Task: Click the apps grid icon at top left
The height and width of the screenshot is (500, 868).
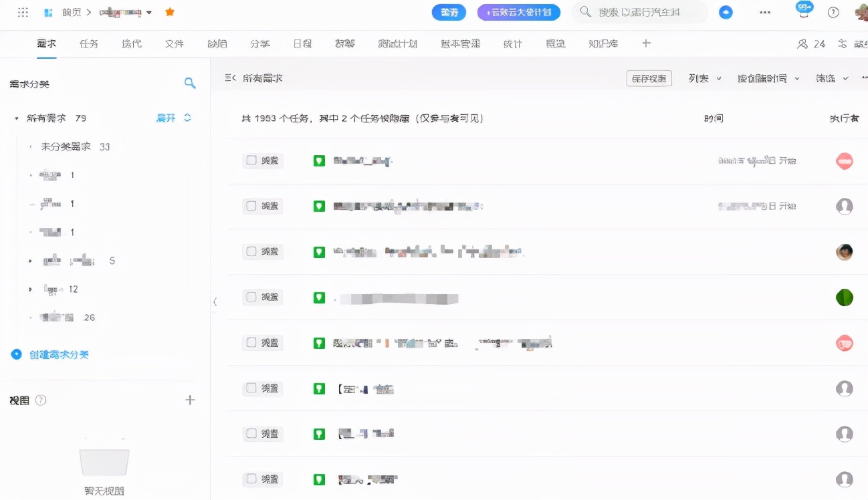Action: pyautogui.click(x=22, y=11)
